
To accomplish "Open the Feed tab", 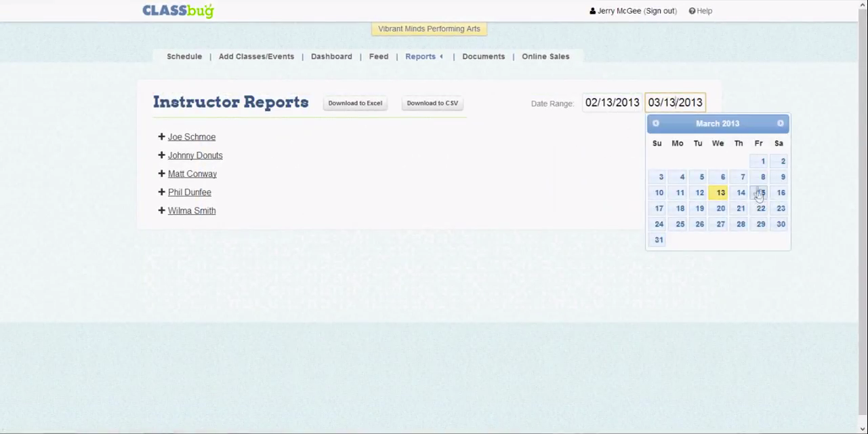I will 379,56.
